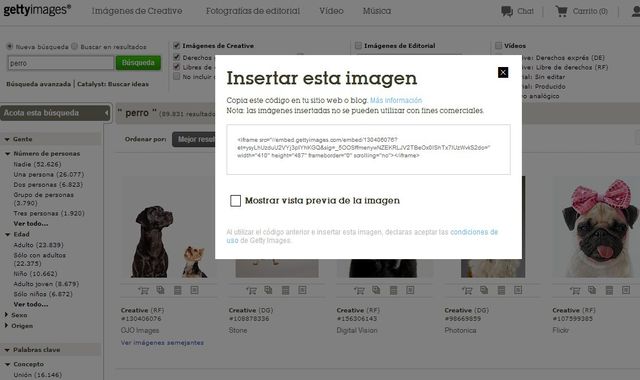Screen dimensions: 640x380
Task: Add image #130406076 to cart icon
Action: 143,291
